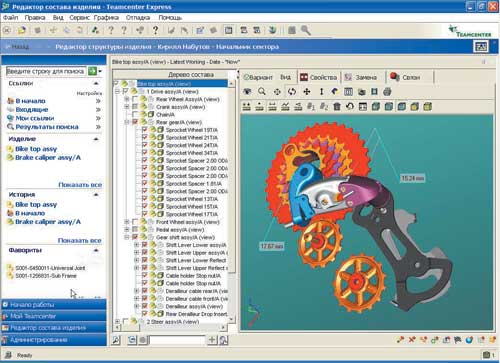This screenshot has width=500, height=363.
Task: Open the Сервис menu
Action: tap(79, 17)
